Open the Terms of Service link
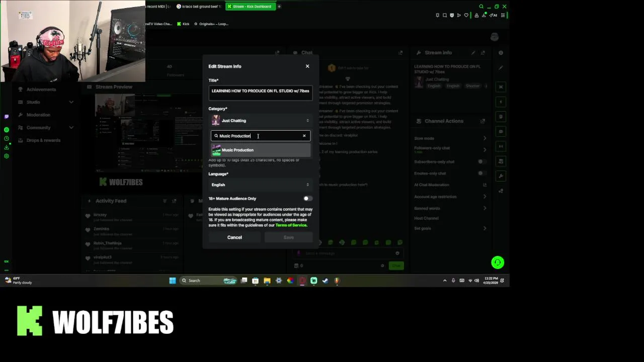The image size is (644, 362). [x=291, y=225]
